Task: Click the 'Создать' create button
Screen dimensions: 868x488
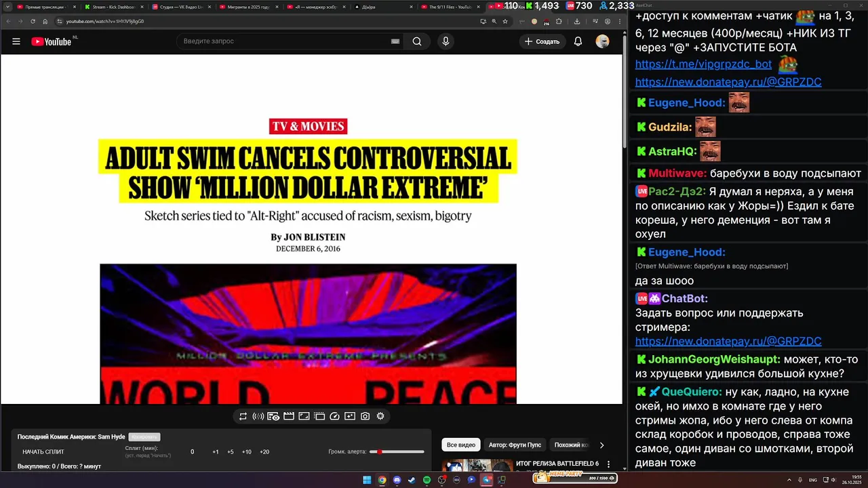Action: coord(542,41)
